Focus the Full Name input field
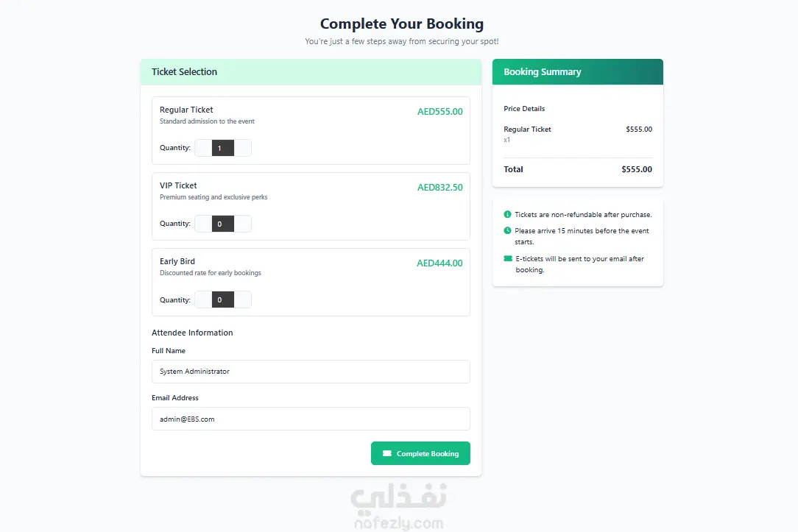Image resolution: width=798 pixels, height=532 pixels. click(x=311, y=372)
